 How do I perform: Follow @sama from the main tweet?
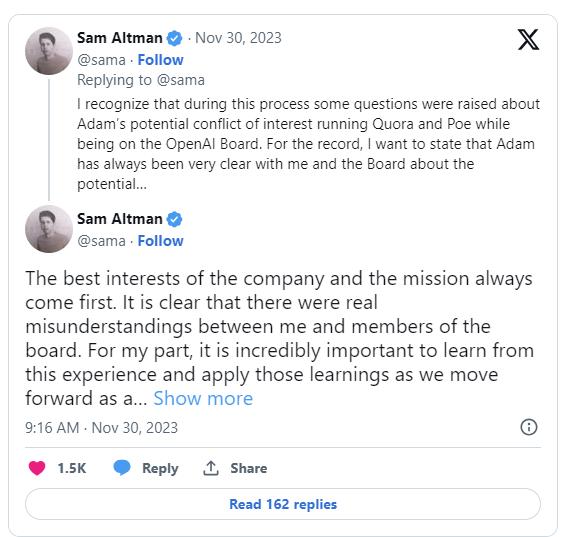160,241
